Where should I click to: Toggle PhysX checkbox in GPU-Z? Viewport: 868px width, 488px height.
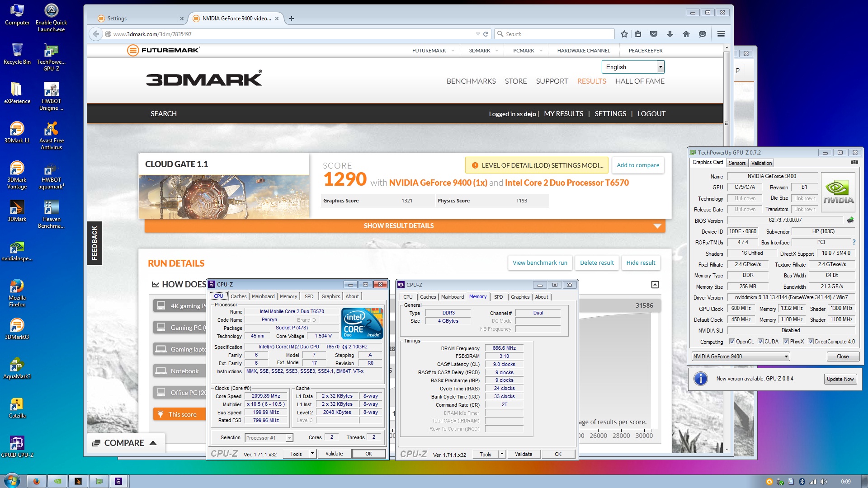coord(786,342)
